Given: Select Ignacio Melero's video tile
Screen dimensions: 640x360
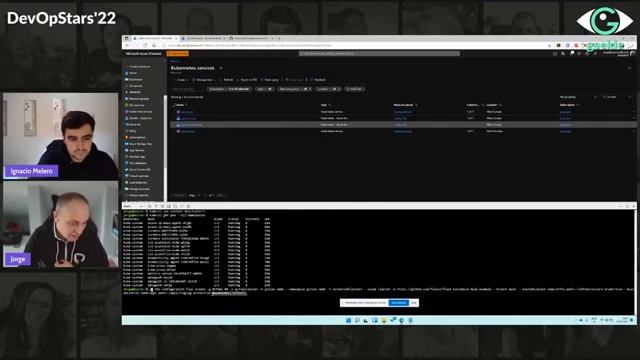Looking at the screenshot, I should pos(60,136).
